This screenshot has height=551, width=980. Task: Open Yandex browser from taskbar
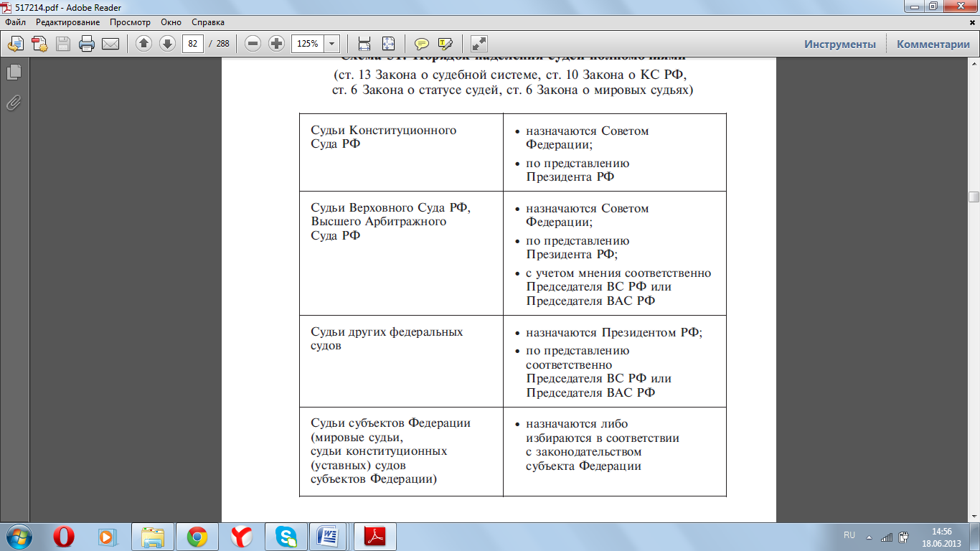(242, 537)
